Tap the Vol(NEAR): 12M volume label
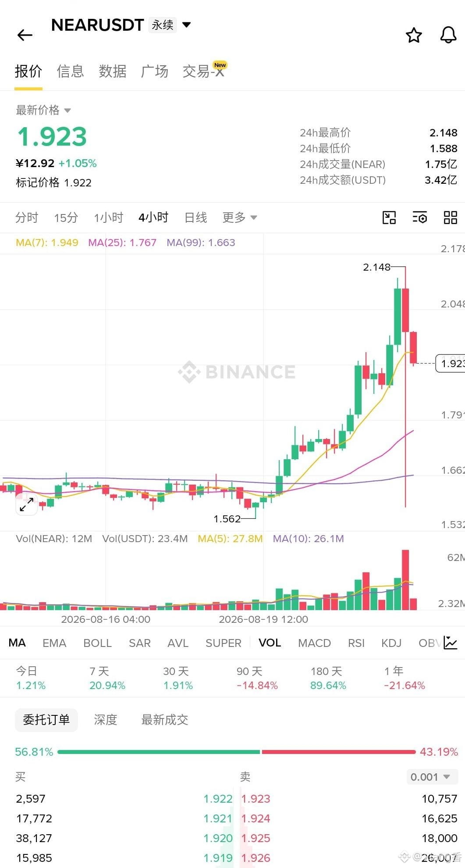The width and height of the screenshot is (465, 868). [54, 539]
